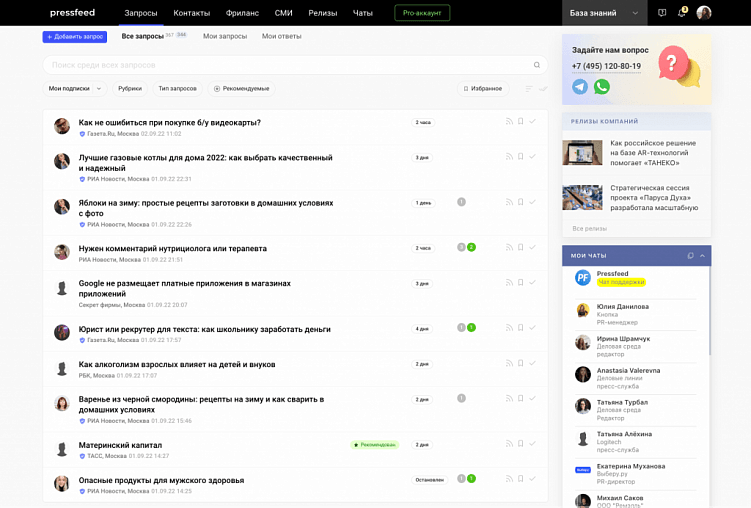Bookmark the видеокарты request
This screenshot has height=508, width=751.
521,122
